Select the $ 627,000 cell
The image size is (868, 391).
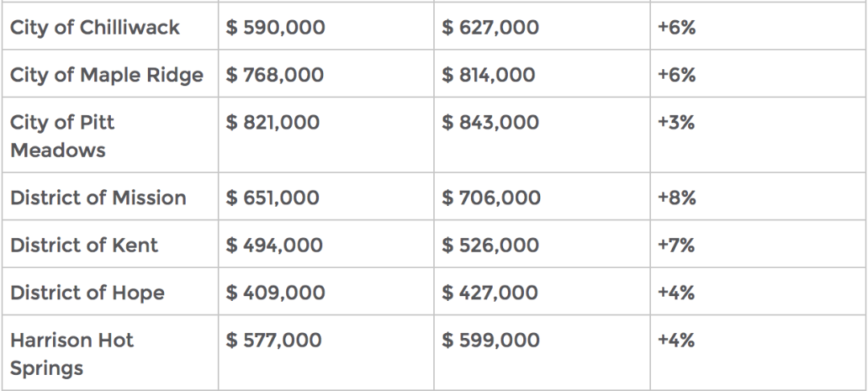542,26
